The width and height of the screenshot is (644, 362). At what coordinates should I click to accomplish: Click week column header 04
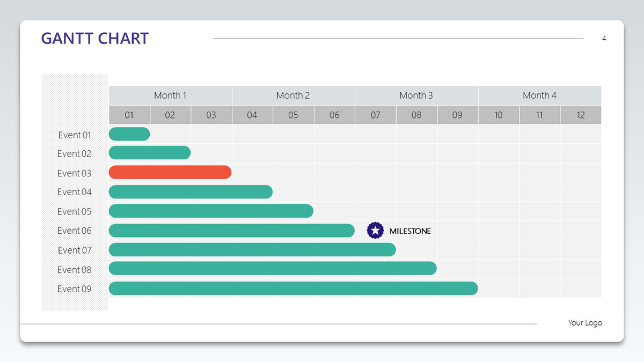[252, 115]
